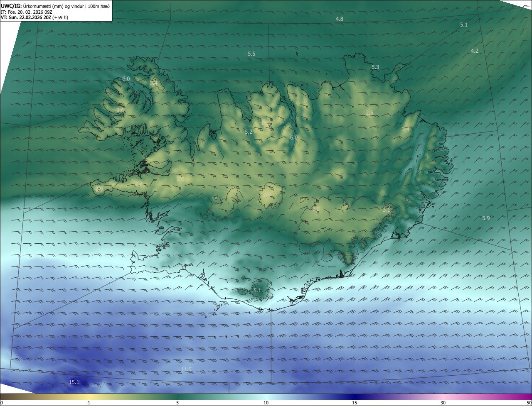
Task: Click the 15 tick on the colorbar
Action: coord(355,403)
